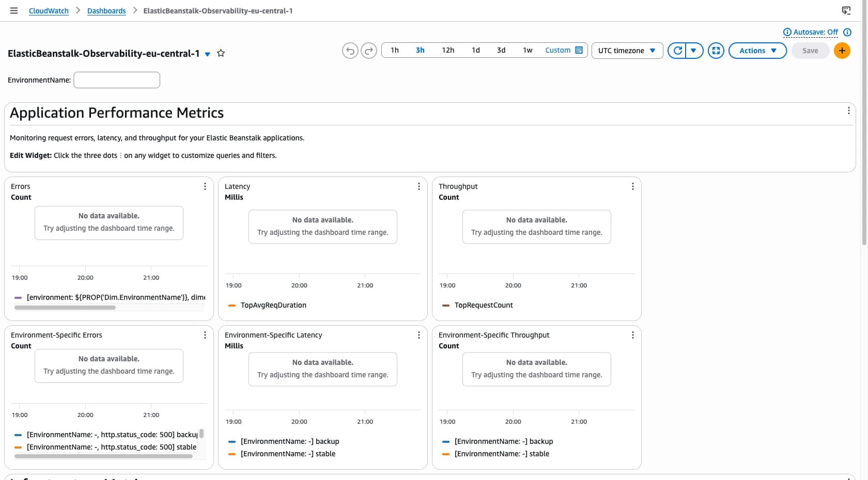Click the CloudShell icon in top bar

pos(846,10)
